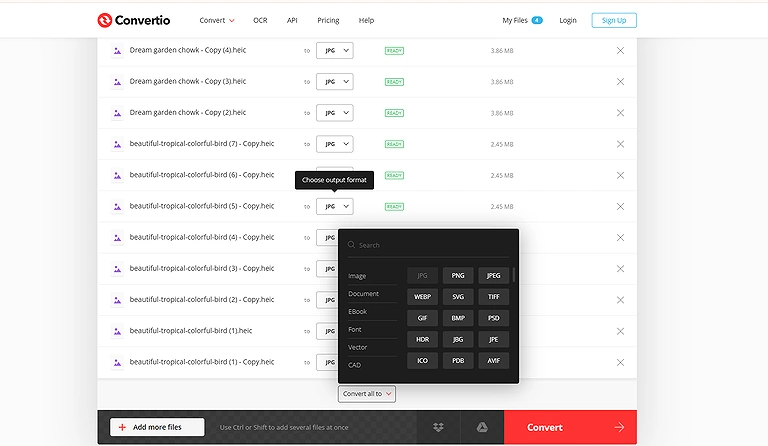768x446 pixels.
Task: Remove beautiful-tropical-colorful-bird (4) - Copy.heic
Action: click(620, 237)
